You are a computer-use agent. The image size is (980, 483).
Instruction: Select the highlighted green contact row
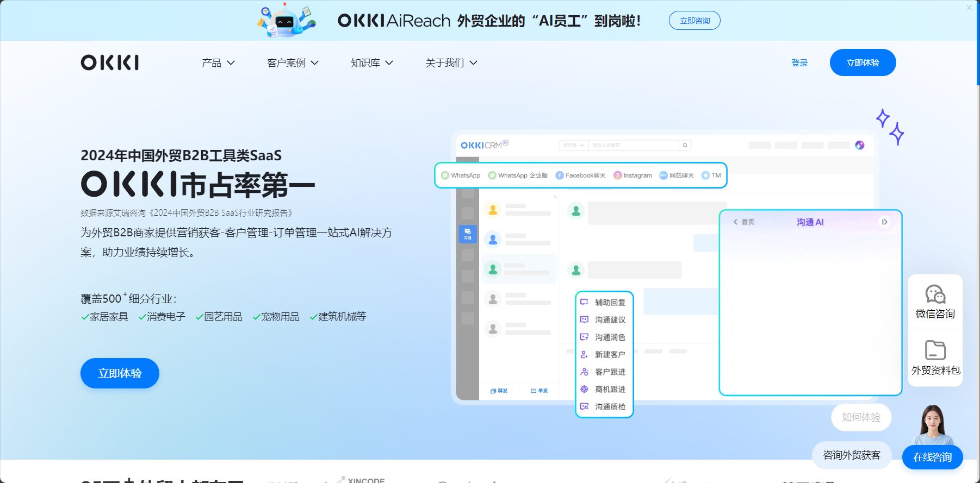pos(519,269)
